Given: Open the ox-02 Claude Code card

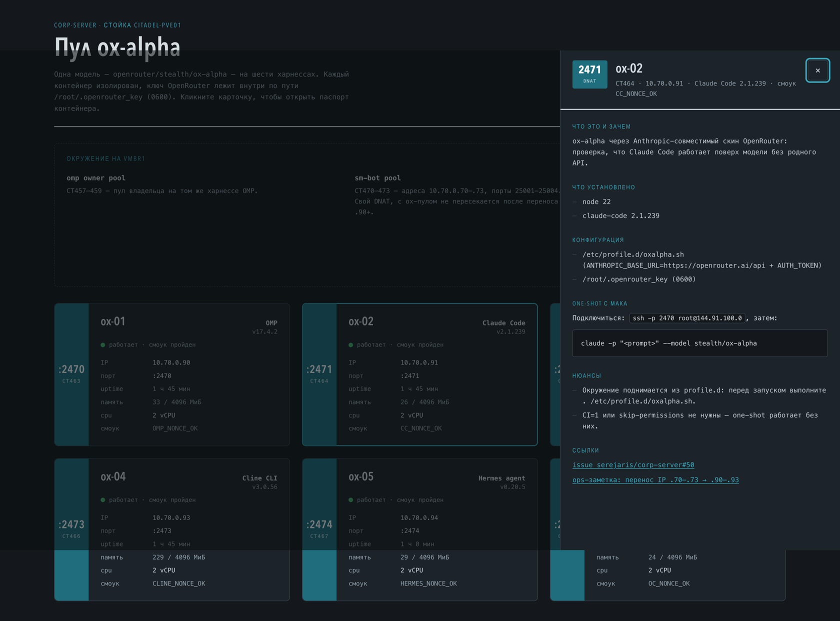Looking at the screenshot, I should [x=420, y=374].
